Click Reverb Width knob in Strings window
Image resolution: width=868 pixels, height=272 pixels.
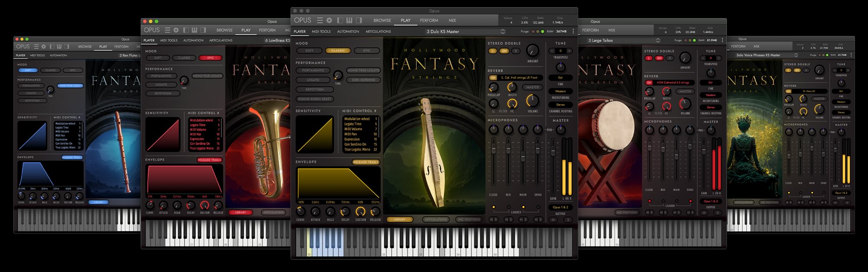pos(512,87)
